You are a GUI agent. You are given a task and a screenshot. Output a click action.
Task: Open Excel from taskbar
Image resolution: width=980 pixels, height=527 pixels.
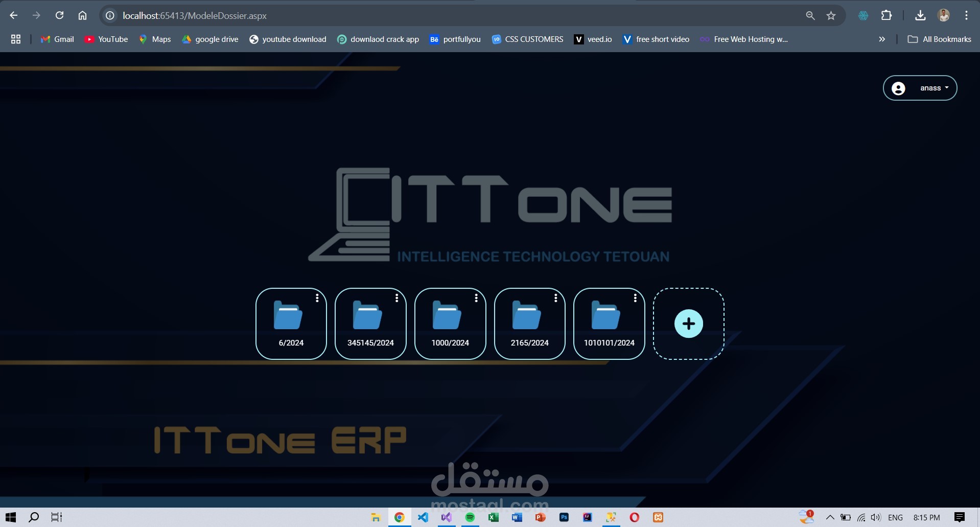pos(494,517)
